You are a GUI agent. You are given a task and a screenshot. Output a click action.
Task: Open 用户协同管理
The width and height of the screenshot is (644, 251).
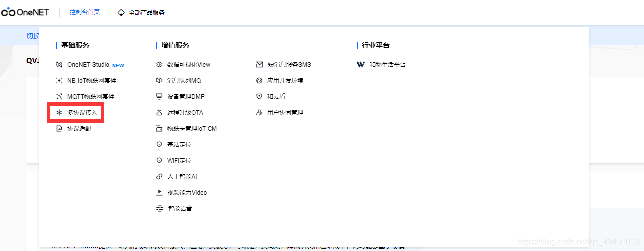tap(285, 113)
